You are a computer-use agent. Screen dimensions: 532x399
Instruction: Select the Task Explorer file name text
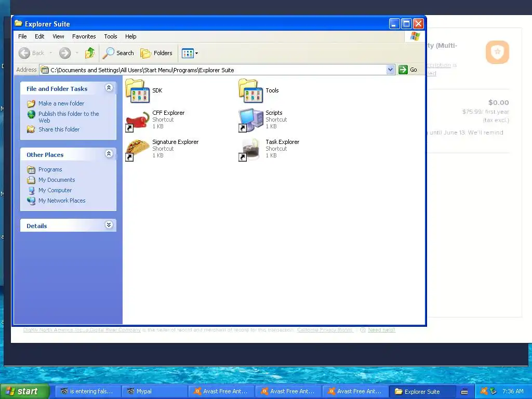click(282, 142)
